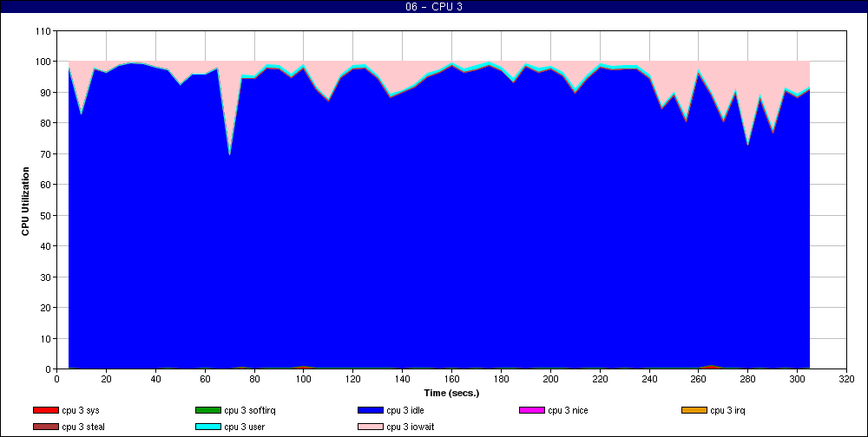This screenshot has height=437, width=868.
Task: Click the cyan cpu 3 user legend swatch
Action: 207,427
